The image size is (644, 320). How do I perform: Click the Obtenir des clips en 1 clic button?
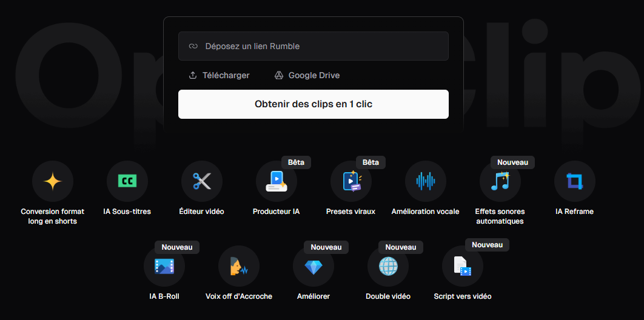click(314, 104)
